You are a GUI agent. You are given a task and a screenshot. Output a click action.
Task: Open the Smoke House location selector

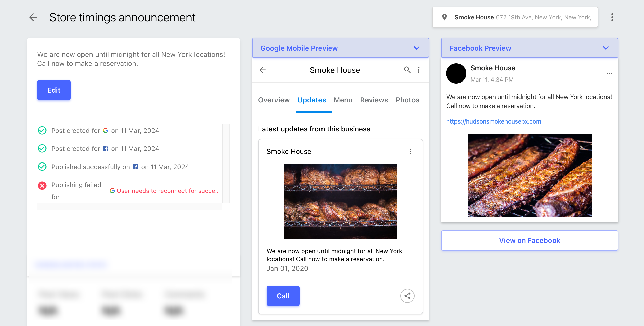coord(515,17)
